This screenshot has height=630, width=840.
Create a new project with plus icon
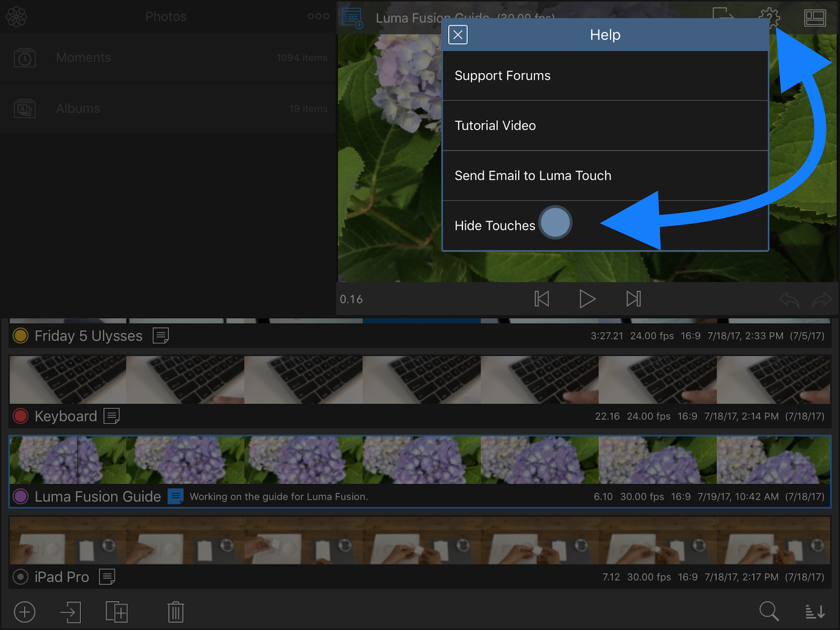coord(24,612)
